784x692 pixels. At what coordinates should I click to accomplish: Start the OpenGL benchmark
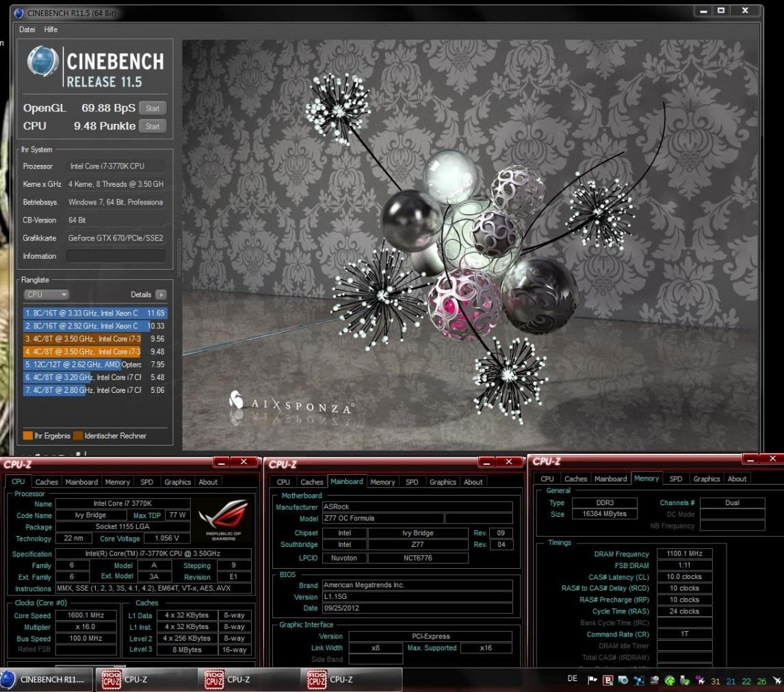tap(153, 108)
